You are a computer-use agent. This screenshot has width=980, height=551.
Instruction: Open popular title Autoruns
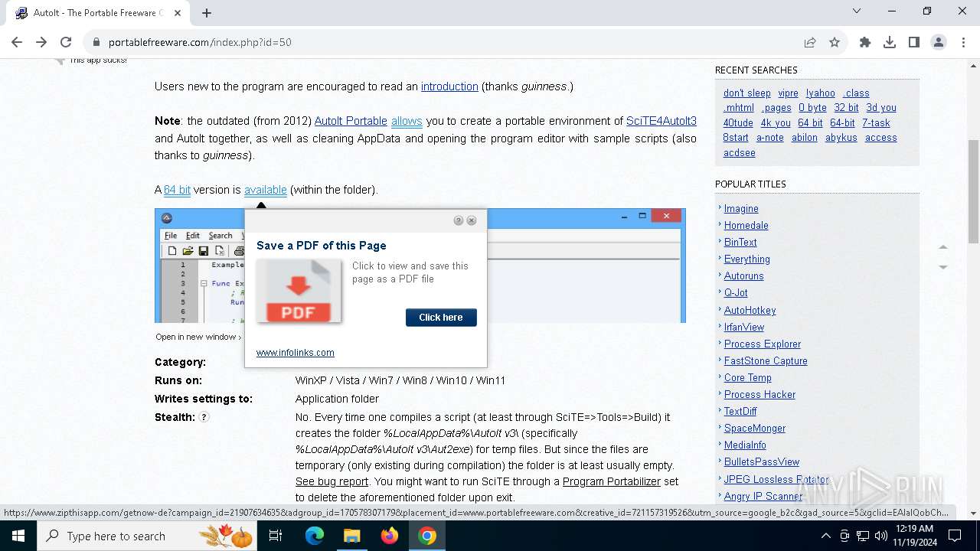(x=744, y=276)
